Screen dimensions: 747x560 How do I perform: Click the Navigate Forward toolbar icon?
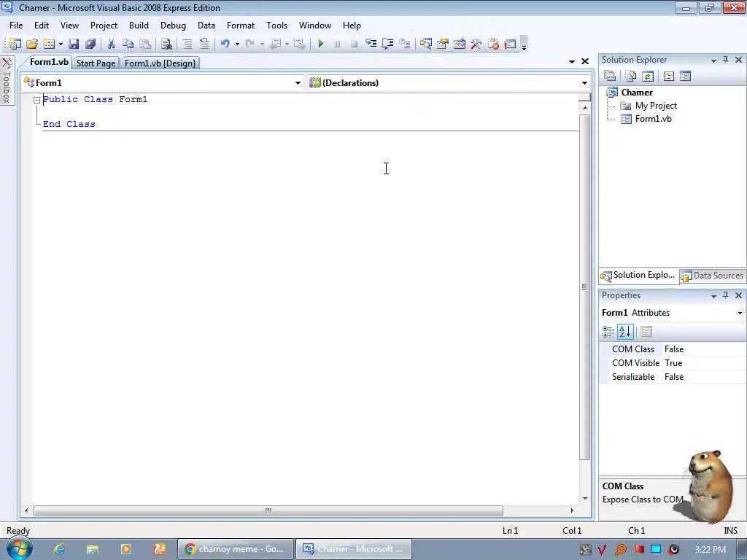click(299, 44)
